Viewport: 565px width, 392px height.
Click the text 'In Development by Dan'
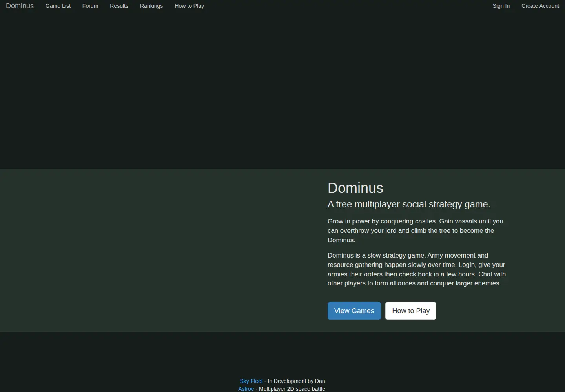point(296,381)
